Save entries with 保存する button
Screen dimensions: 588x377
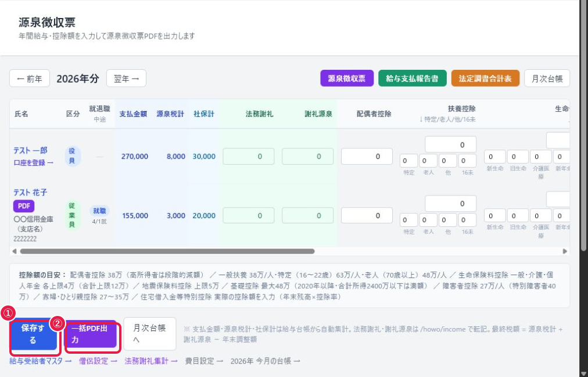point(33,334)
